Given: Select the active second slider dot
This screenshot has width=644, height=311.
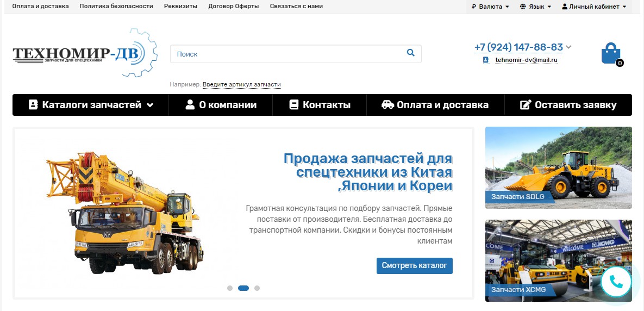Looking at the screenshot, I should click(243, 288).
